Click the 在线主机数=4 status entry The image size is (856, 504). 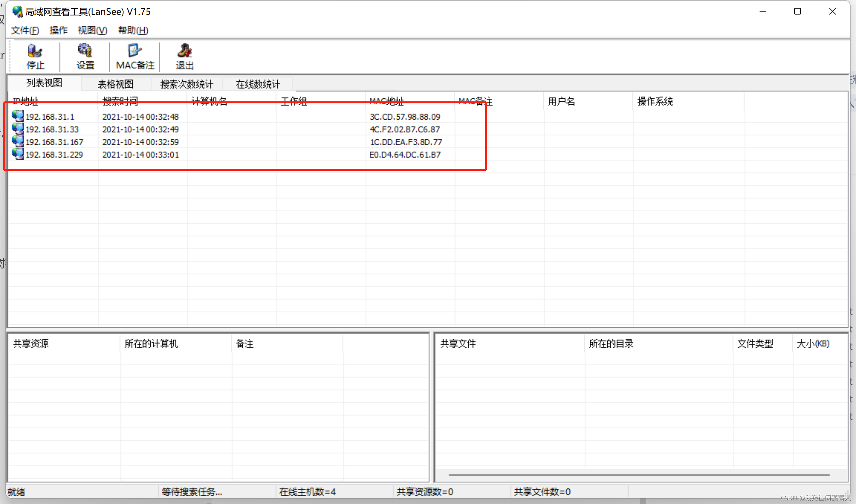pos(307,491)
